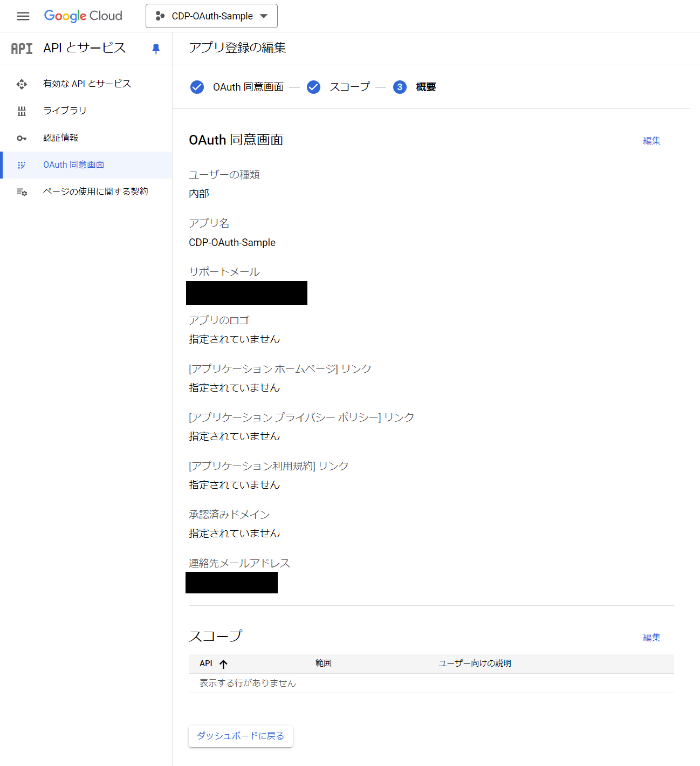This screenshot has width=700, height=766.
Task: Click [アプリケーション プライバシー ポリシー] リンク label
Action: [x=301, y=418]
